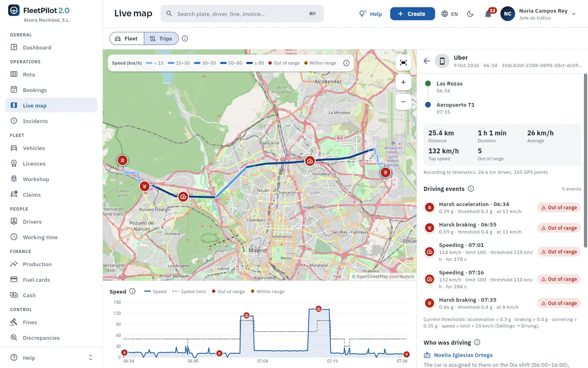This screenshot has height=368, width=588.
Task: Zoom out on the map
Action: tap(403, 102)
